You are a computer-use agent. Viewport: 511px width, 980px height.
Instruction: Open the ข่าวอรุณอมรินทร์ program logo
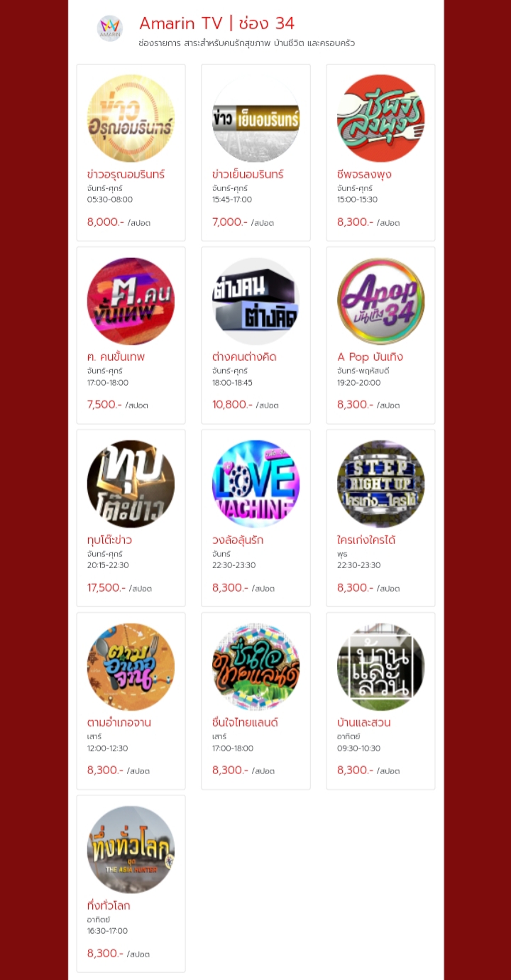[131, 119]
